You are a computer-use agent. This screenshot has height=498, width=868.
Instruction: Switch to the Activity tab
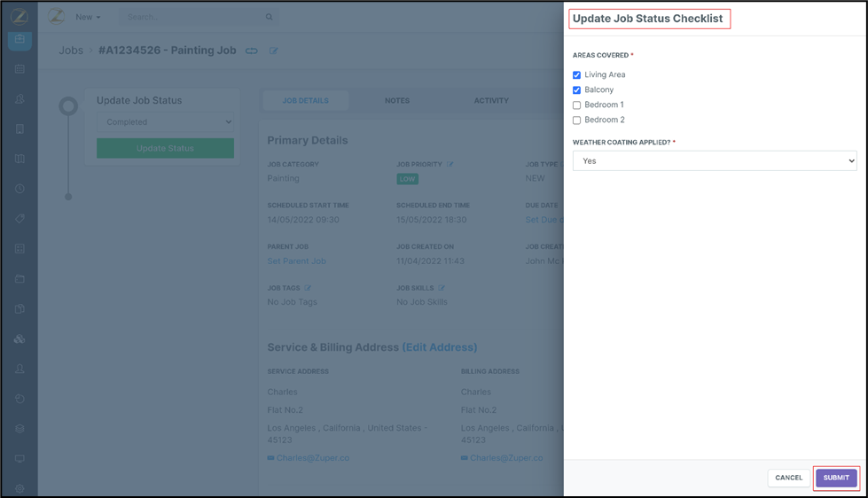pos(491,101)
